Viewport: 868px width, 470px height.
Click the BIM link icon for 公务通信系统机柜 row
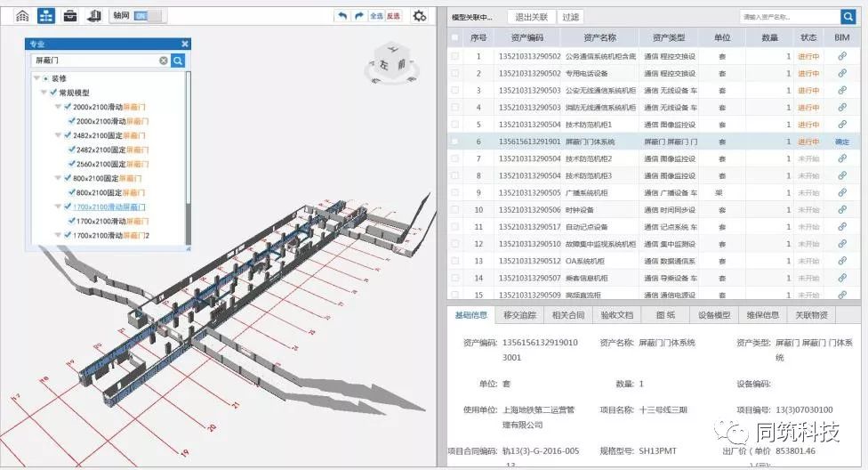(x=842, y=56)
